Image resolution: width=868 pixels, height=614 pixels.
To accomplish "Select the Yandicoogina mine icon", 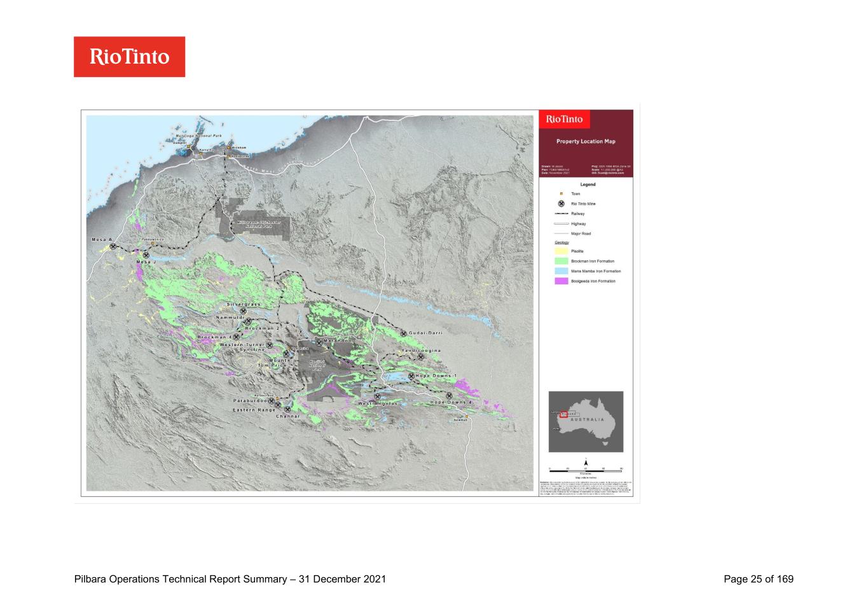I will (x=420, y=357).
